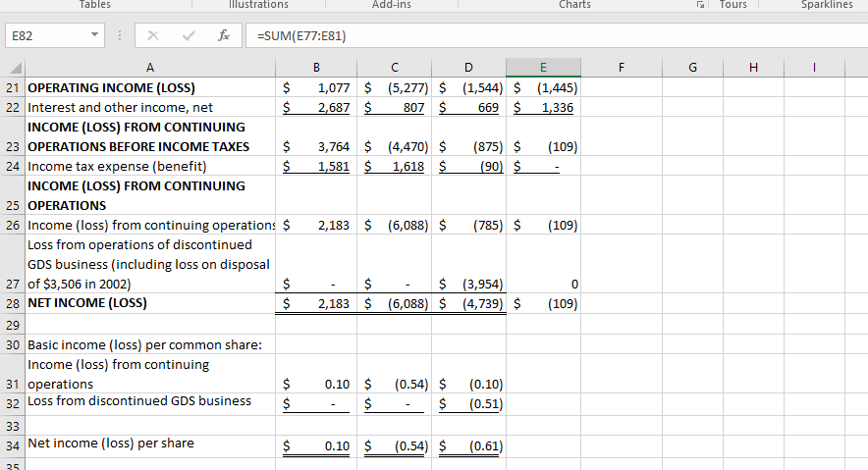
Task: Click the Illustrations ribbon group label
Action: (x=258, y=5)
